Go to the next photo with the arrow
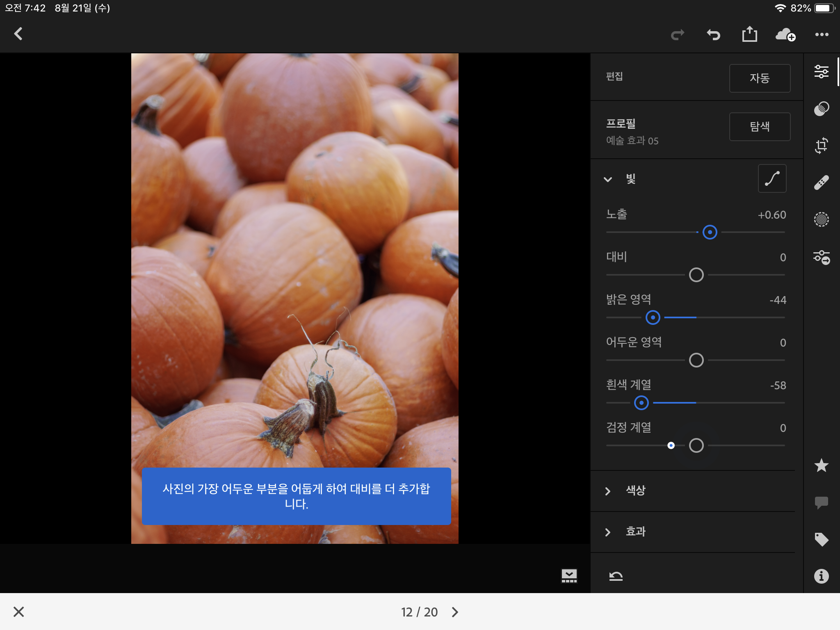This screenshot has width=840, height=630. click(x=455, y=612)
